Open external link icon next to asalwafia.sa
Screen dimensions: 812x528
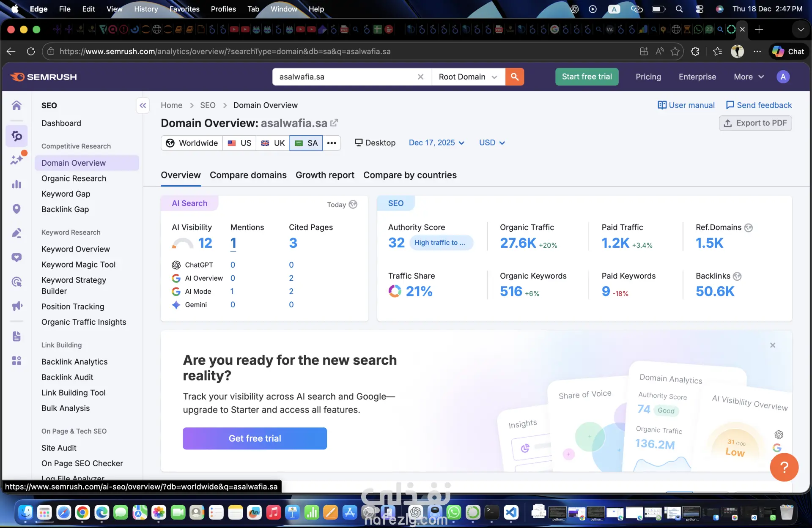pyautogui.click(x=334, y=123)
